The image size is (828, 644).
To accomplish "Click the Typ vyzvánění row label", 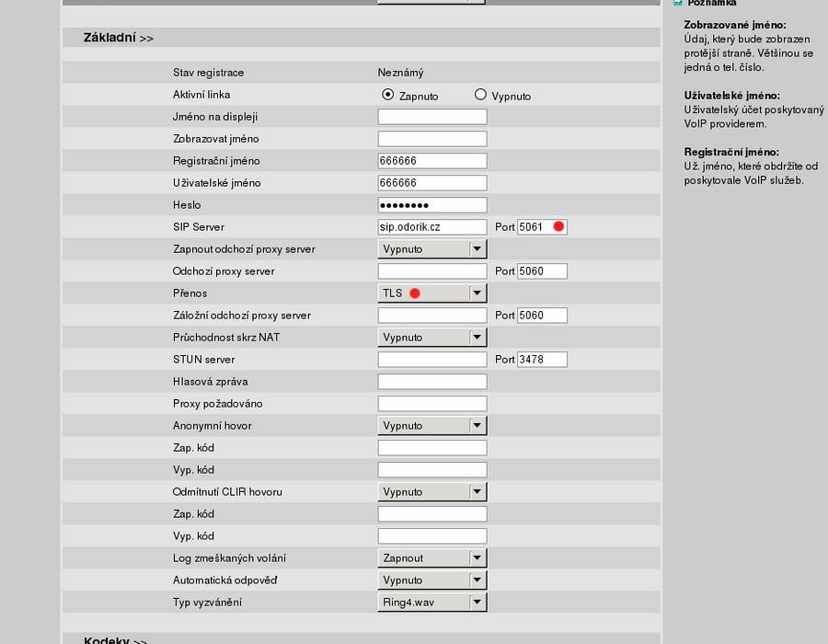I will click(x=207, y=603).
